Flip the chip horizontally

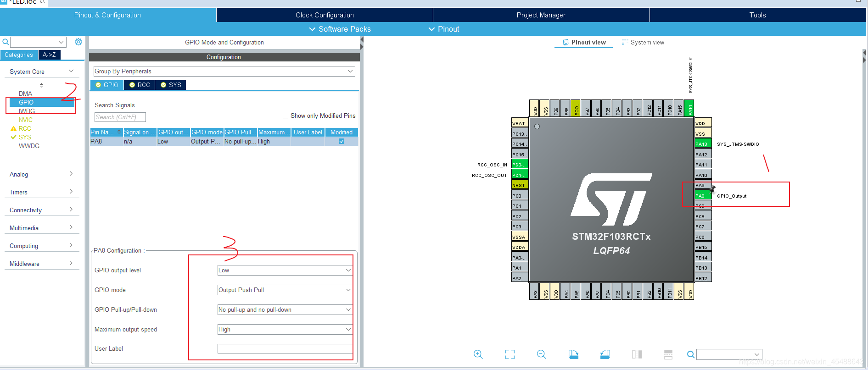tap(637, 354)
